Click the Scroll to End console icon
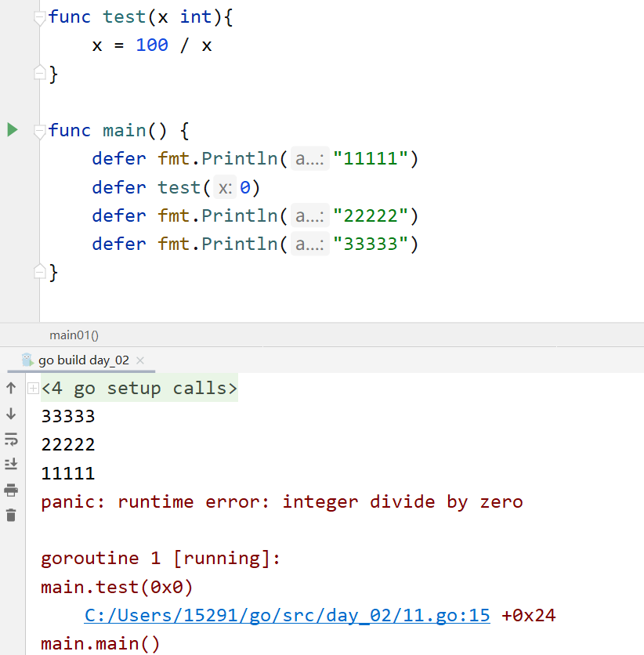Image resolution: width=644 pixels, height=655 pixels. pos(11,464)
